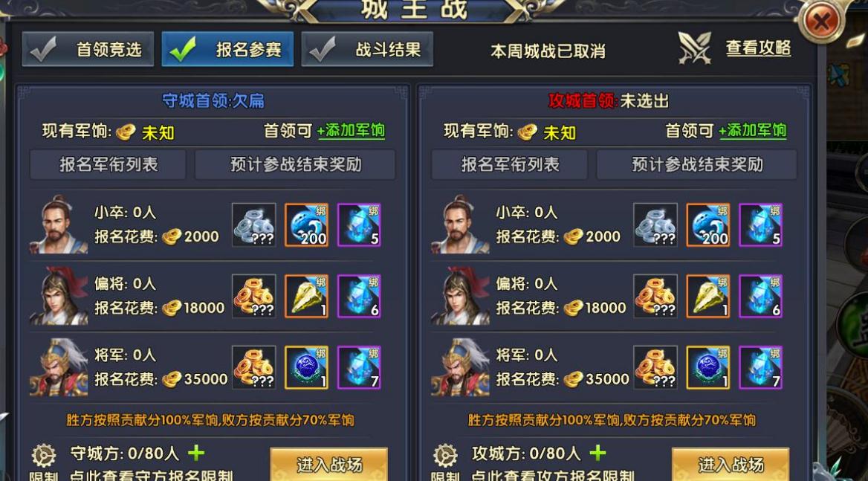868x481 pixels.
Task: Click defender side 进入战场 button
Action: 328,465
